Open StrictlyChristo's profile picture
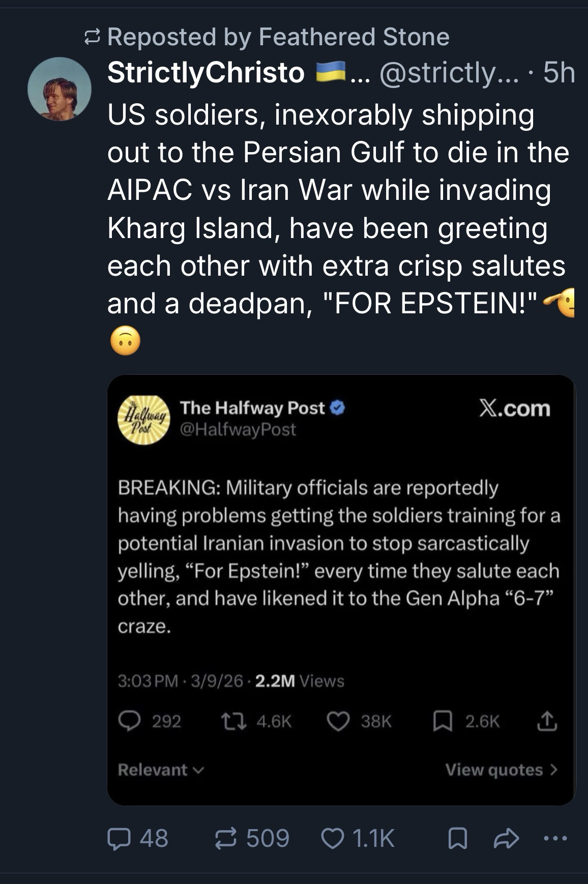 pyautogui.click(x=60, y=89)
